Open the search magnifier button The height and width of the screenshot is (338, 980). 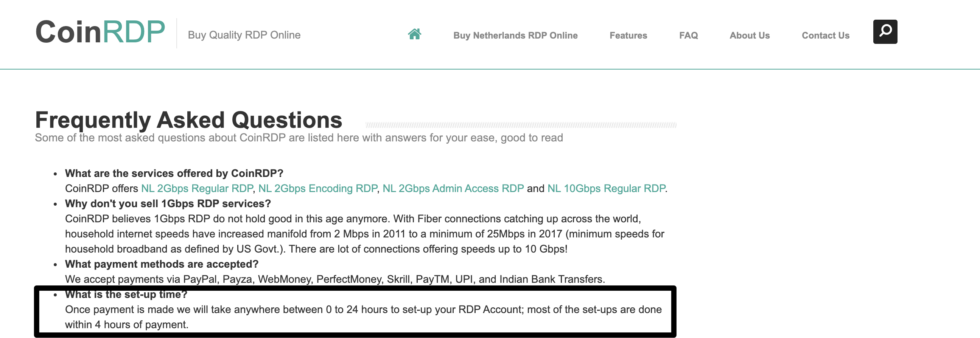885,31
